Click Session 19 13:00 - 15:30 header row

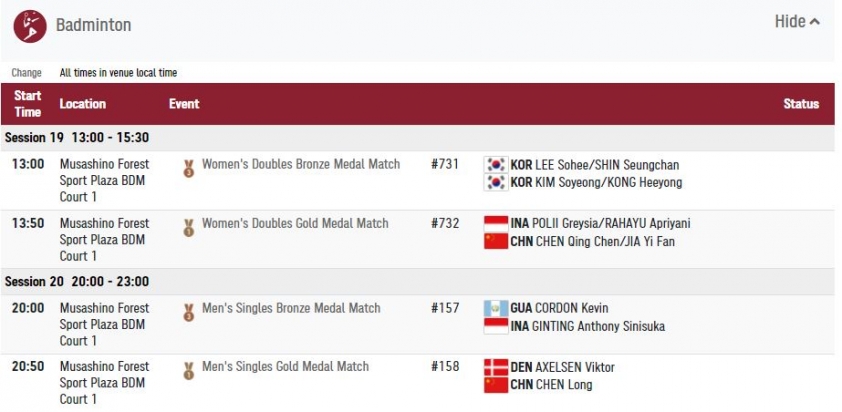tap(418, 138)
